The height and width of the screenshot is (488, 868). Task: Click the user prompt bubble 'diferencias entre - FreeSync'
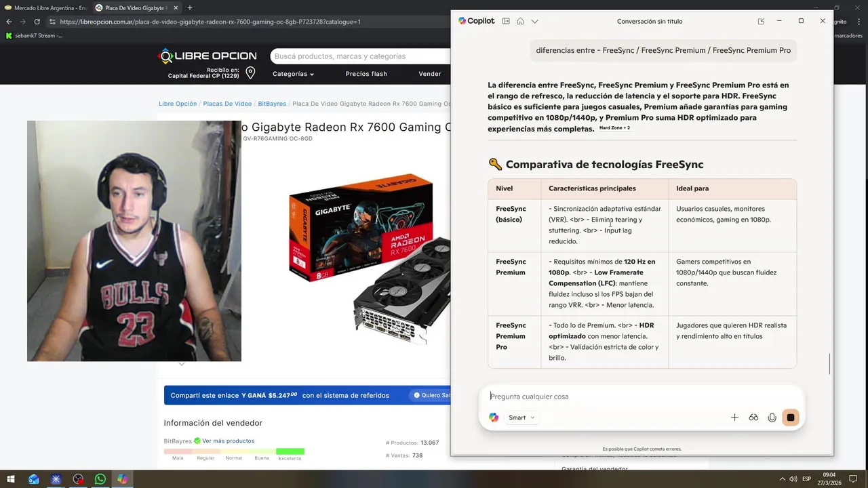(x=663, y=50)
